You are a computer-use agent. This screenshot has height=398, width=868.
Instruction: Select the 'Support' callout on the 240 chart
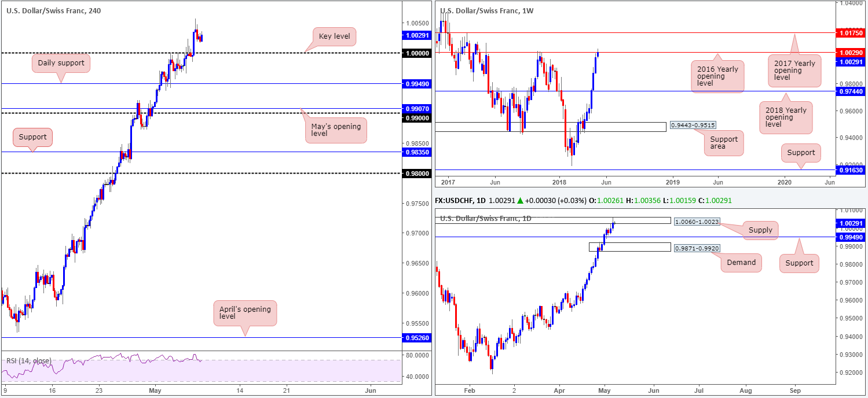(33, 138)
